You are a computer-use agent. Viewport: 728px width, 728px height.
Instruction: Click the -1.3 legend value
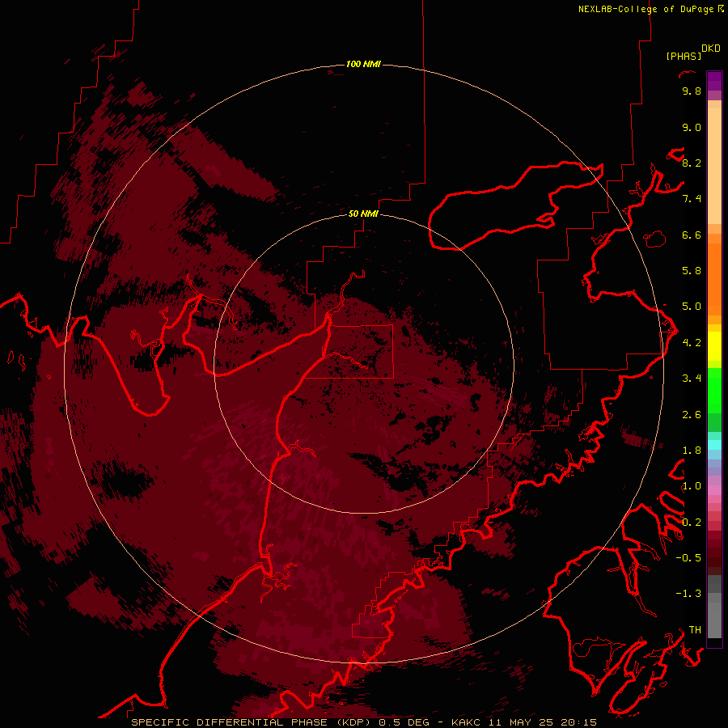coord(688,594)
